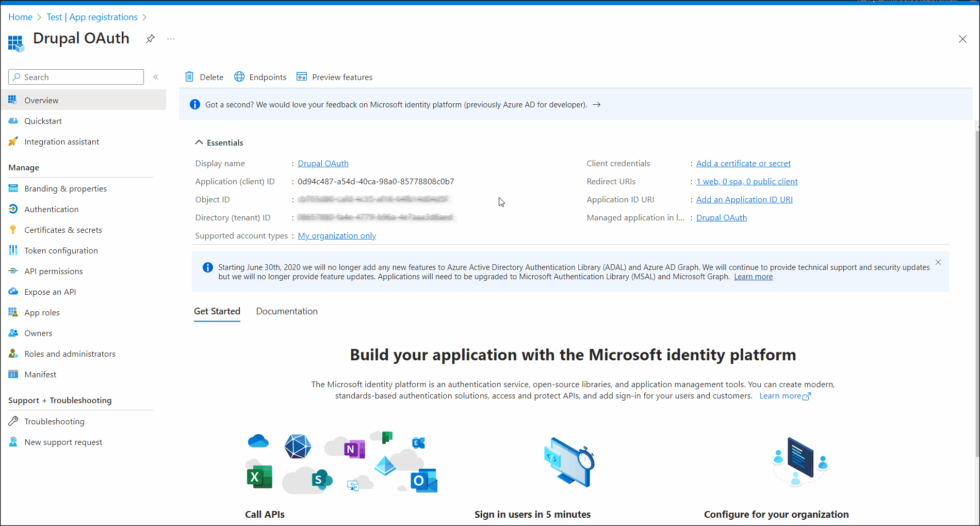Open the Add an Application ID URI link
This screenshot has width=980, height=526.
(744, 199)
